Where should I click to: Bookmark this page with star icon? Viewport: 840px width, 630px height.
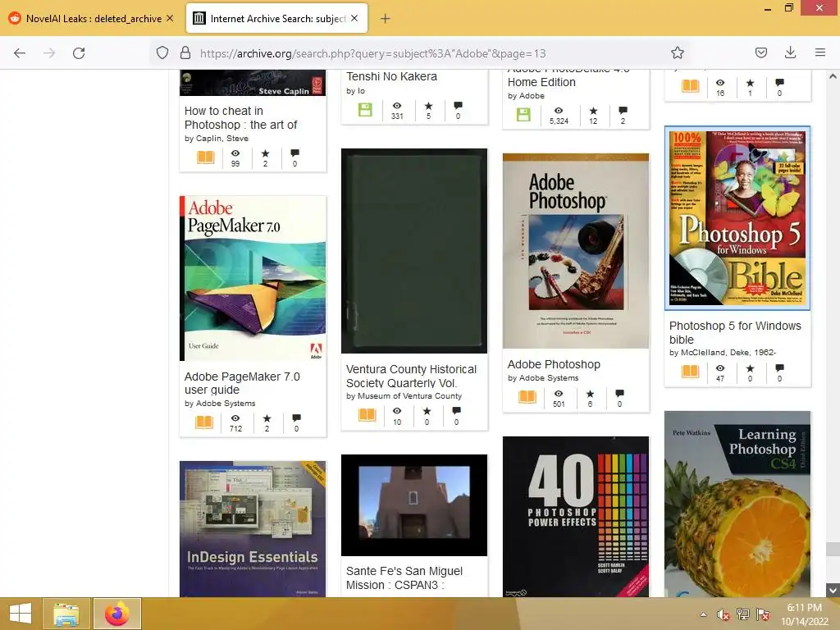[677, 52]
